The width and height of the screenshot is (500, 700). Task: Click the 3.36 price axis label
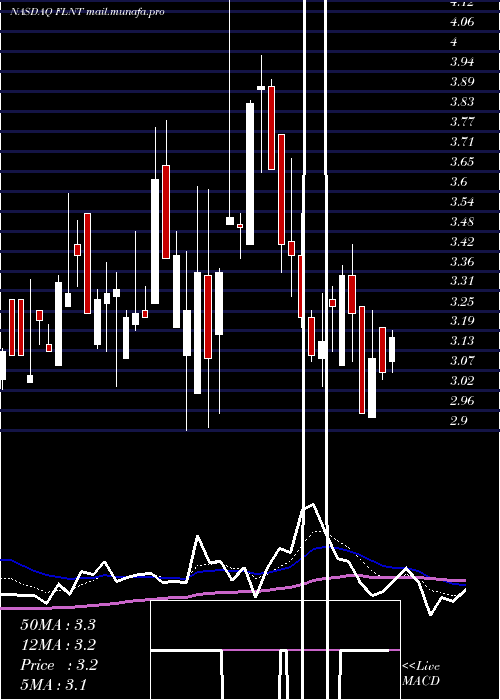pyautogui.click(x=462, y=261)
